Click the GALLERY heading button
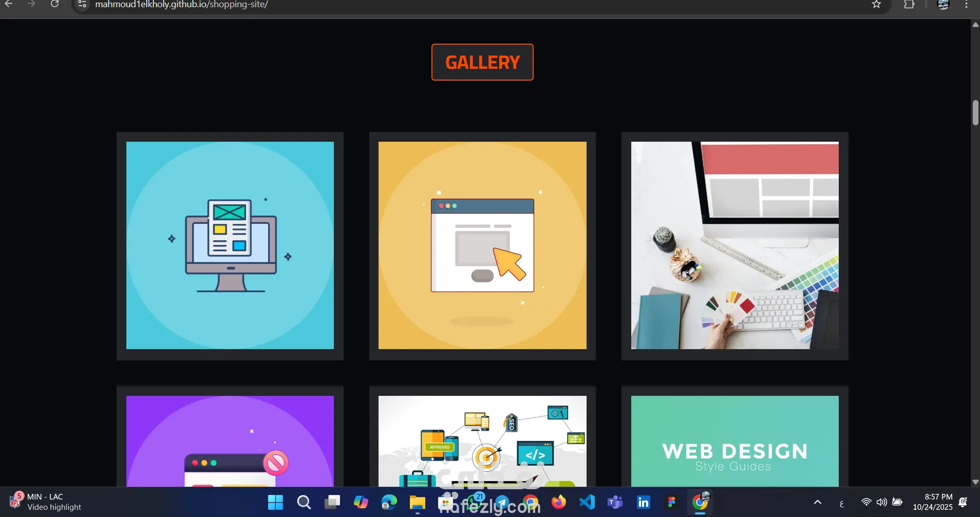 point(482,62)
